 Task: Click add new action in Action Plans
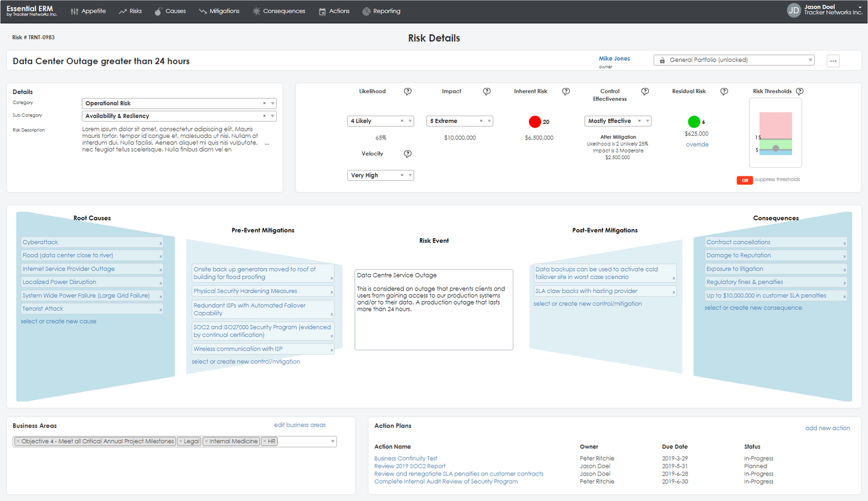tap(827, 428)
